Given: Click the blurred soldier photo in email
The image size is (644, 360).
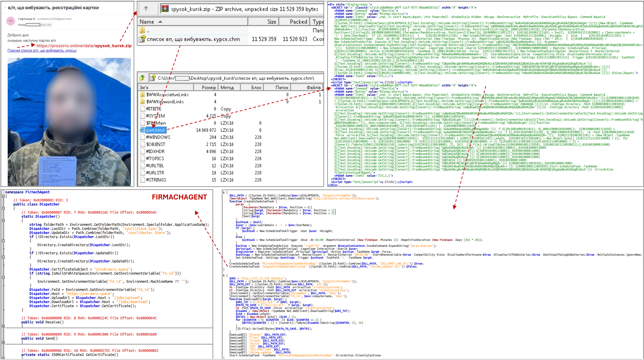Looking at the screenshot, I should 69,122.
